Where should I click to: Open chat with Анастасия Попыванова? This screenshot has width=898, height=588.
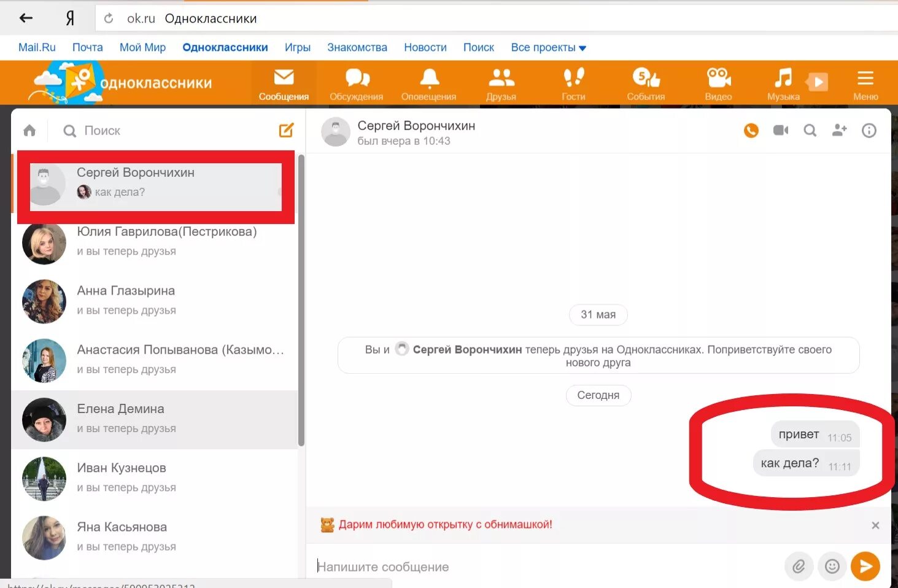155,360
